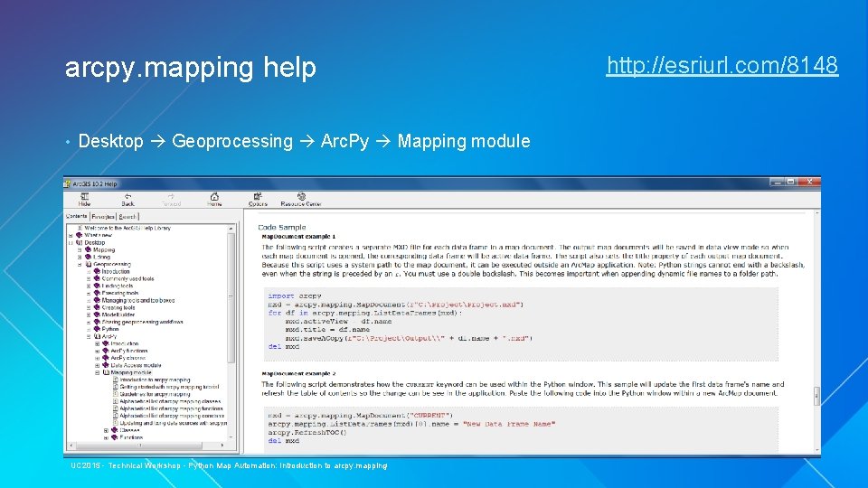This screenshot has width=868, height=488.
Task: Click the tree horizontal scrollbar's left arrow
Action: click(x=71, y=445)
